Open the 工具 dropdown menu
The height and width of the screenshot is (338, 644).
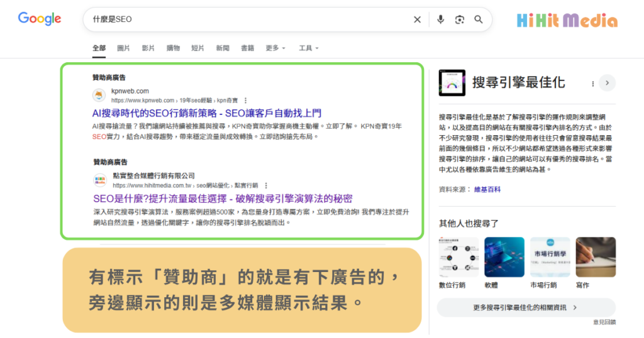[308, 48]
